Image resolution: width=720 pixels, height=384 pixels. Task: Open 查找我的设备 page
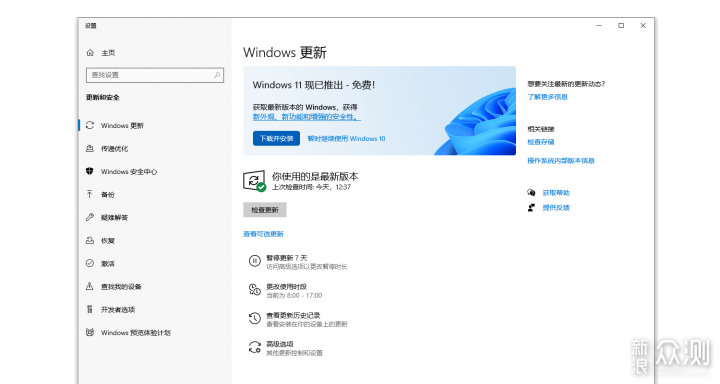click(x=121, y=286)
